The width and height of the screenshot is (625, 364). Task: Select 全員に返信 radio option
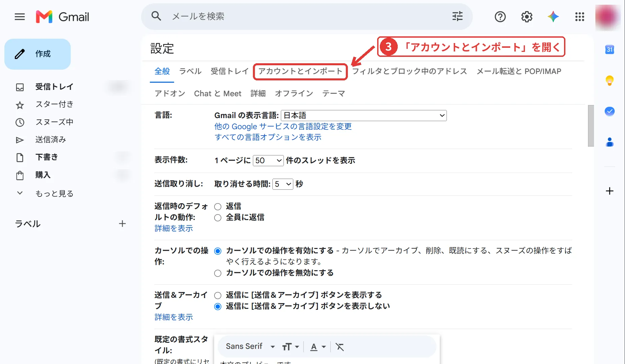tap(218, 218)
